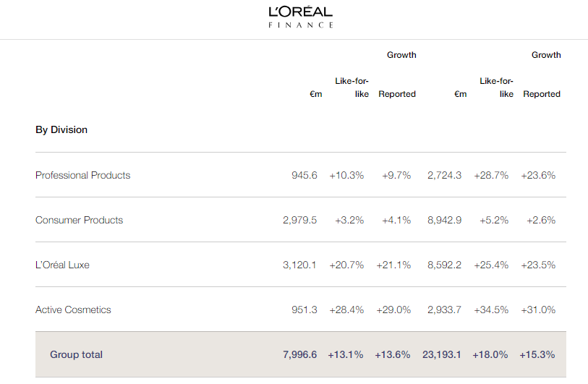Click the Active Cosmetics row label
Viewport: 588px width, 384px height.
[x=73, y=310]
